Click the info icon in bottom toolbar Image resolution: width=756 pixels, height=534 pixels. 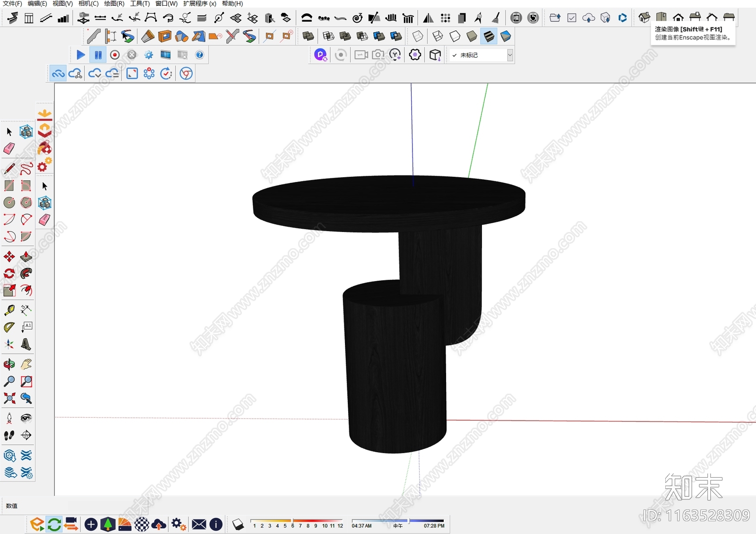click(x=216, y=524)
